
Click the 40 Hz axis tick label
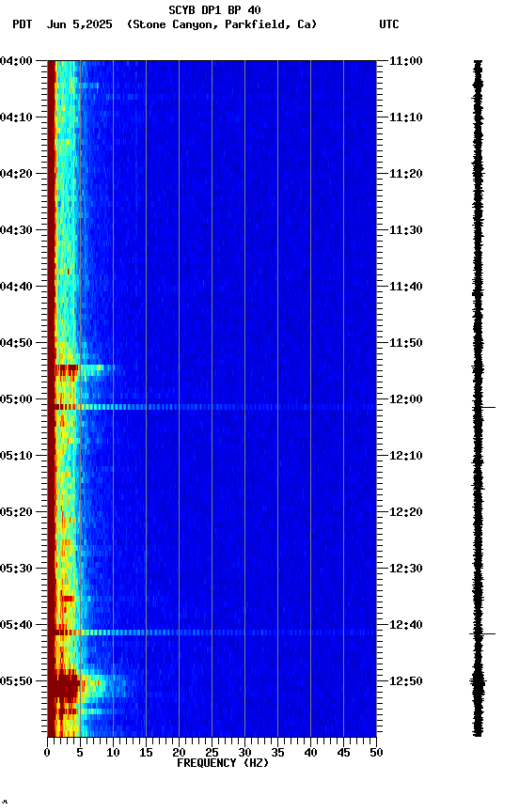[311, 753]
